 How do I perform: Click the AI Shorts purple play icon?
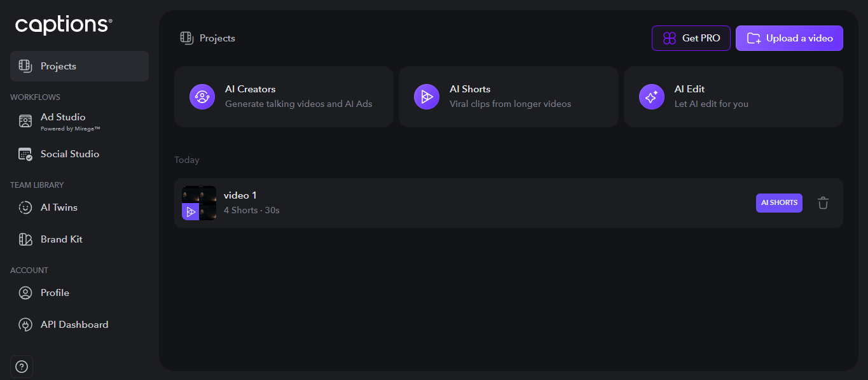coord(427,97)
